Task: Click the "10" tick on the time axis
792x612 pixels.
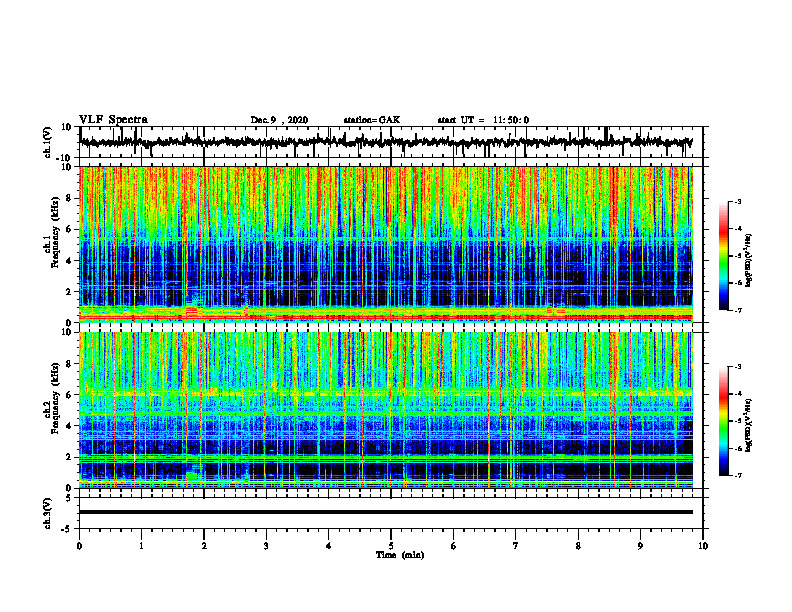Action: coord(703,546)
